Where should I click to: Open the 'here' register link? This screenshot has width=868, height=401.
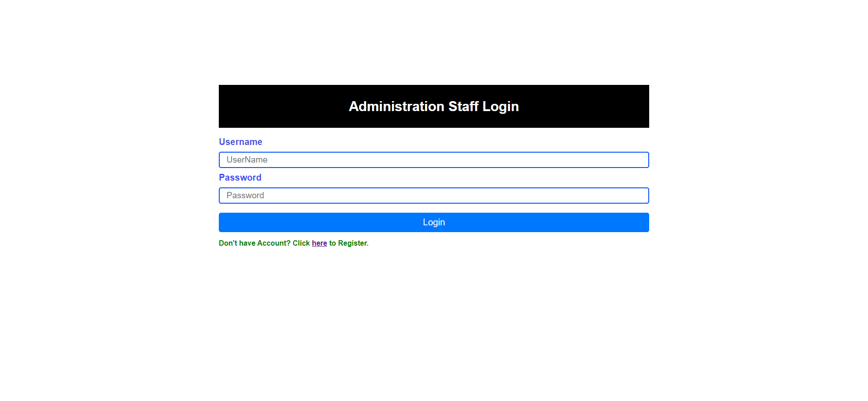pyautogui.click(x=319, y=243)
